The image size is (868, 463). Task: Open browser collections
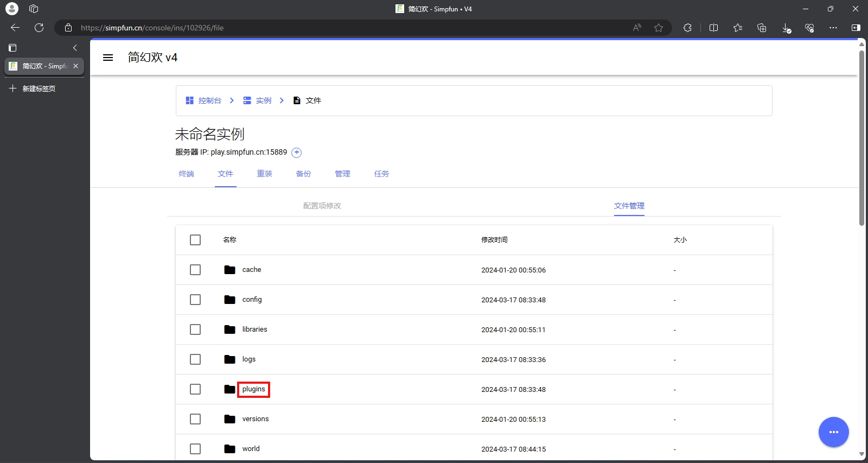pyautogui.click(x=762, y=28)
